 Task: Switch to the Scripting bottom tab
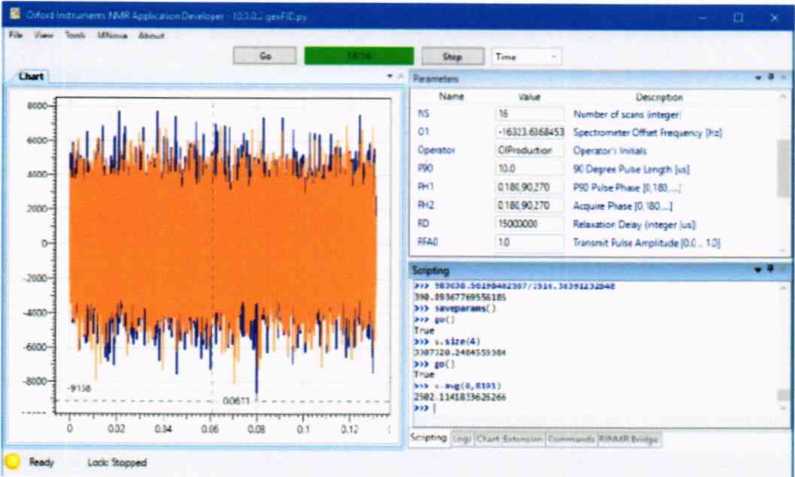coord(429,438)
